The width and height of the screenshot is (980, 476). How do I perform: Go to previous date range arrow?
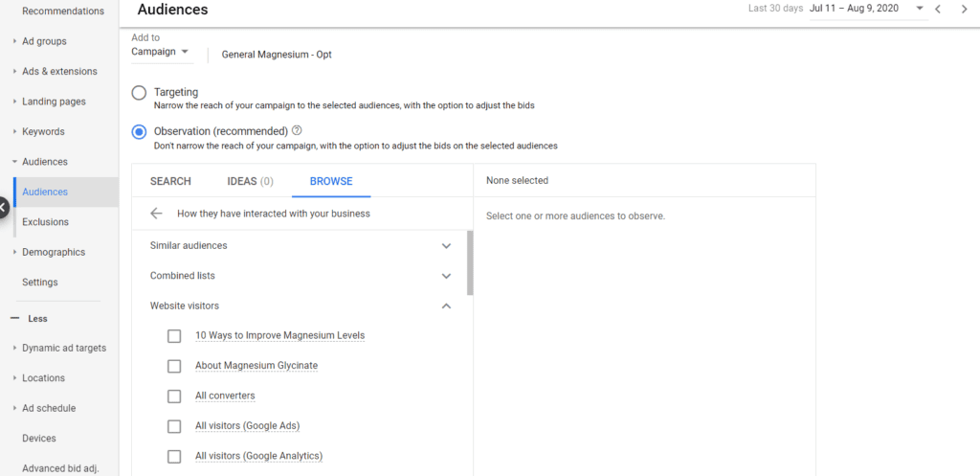tap(938, 9)
